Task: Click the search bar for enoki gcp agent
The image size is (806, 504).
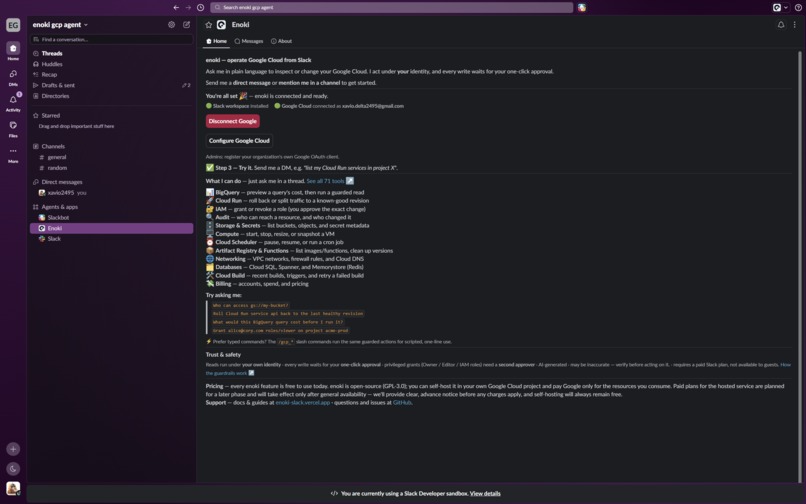Action: click(391, 7)
